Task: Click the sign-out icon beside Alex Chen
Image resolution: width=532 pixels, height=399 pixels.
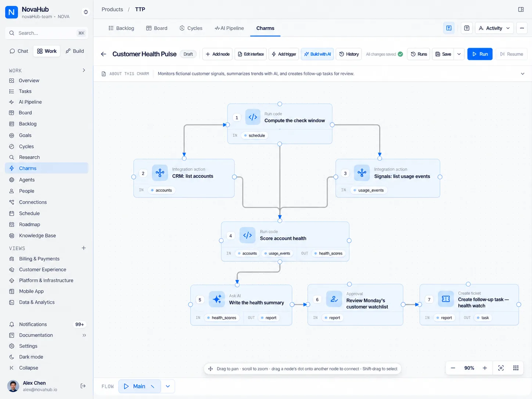Action: pos(83,386)
